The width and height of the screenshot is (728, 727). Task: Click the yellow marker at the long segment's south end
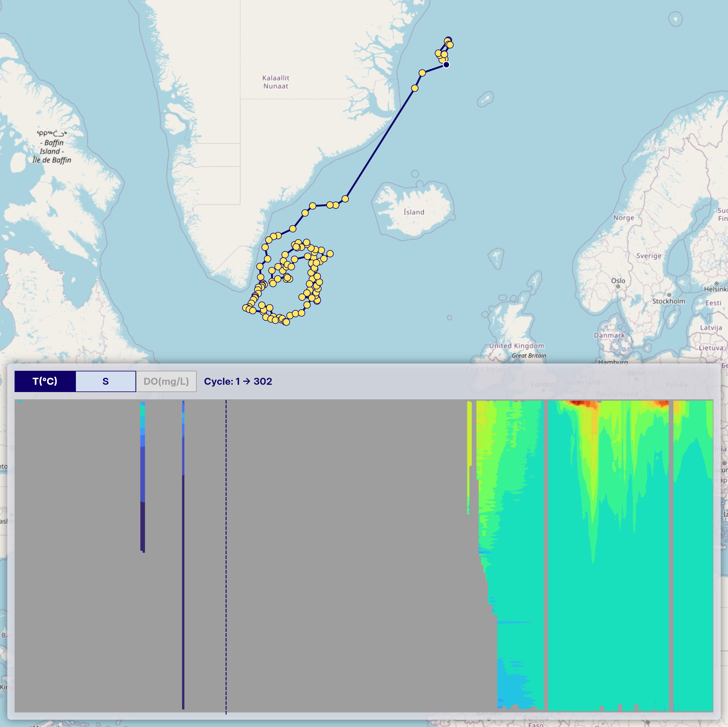point(345,199)
